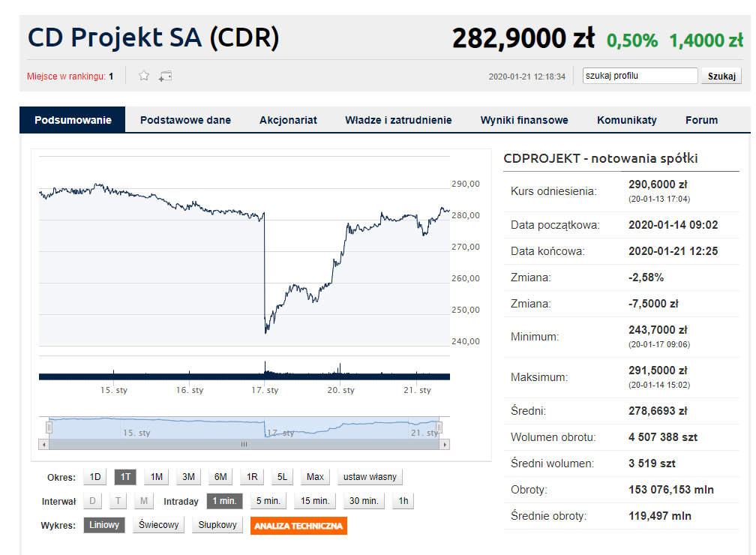Click left range handle of navigator
The width and height of the screenshot is (756, 555).
(49, 427)
